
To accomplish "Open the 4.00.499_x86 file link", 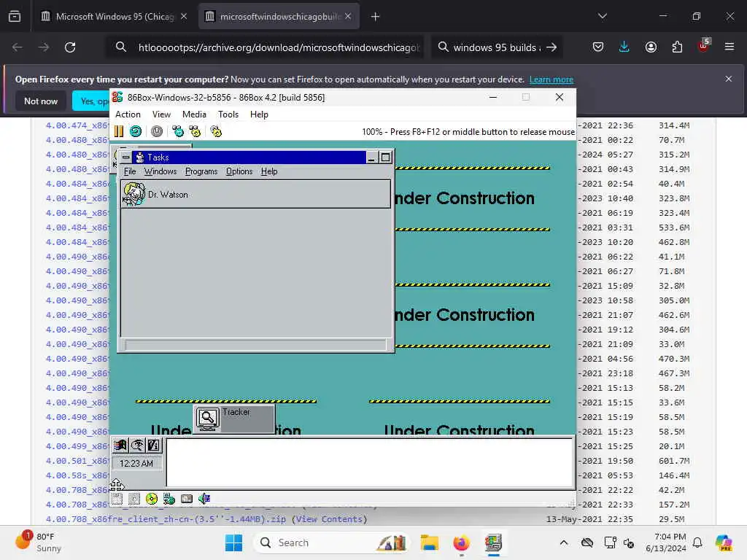I will coord(77,446).
